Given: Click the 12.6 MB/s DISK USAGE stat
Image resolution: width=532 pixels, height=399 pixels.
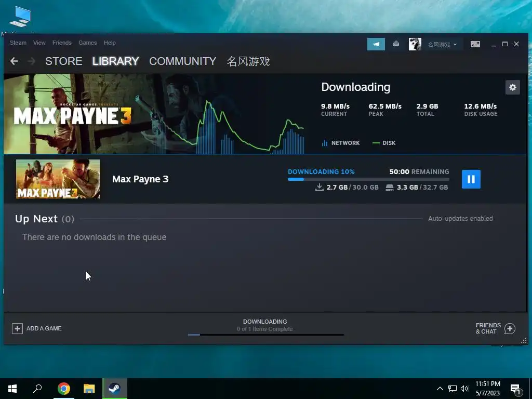Looking at the screenshot, I should (x=481, y=110).
